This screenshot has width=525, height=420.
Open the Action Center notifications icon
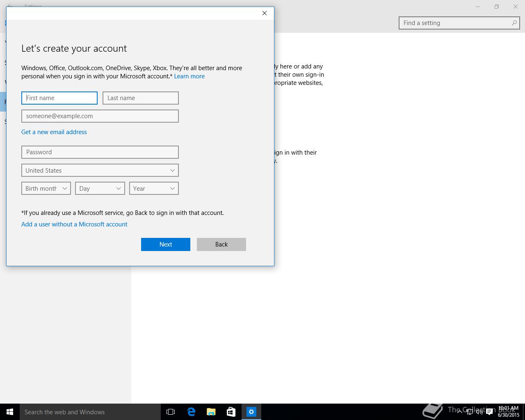coord(489,412)
